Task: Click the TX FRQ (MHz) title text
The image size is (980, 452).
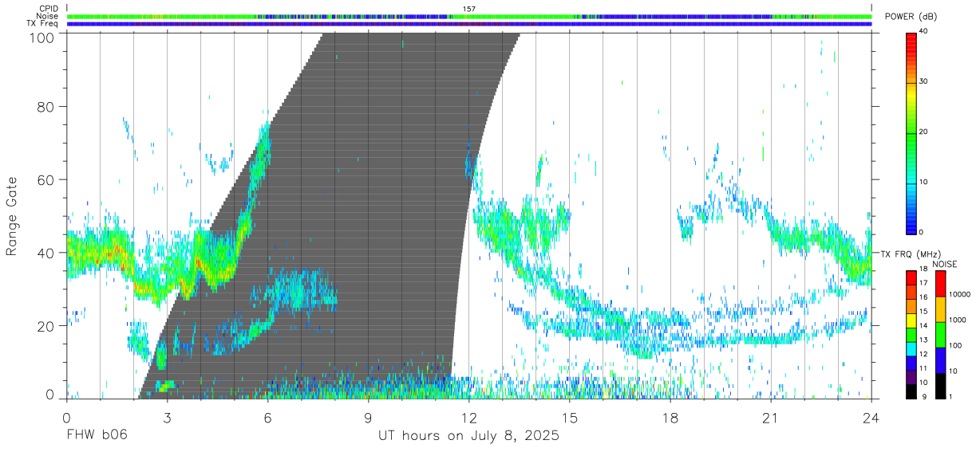Action: click(912, 254)
